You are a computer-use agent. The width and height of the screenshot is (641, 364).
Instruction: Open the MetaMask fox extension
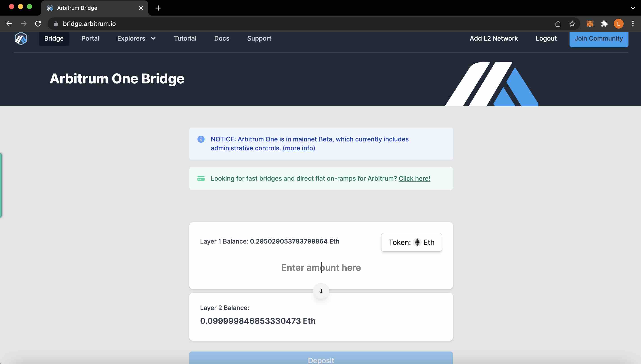click(590, 24)
